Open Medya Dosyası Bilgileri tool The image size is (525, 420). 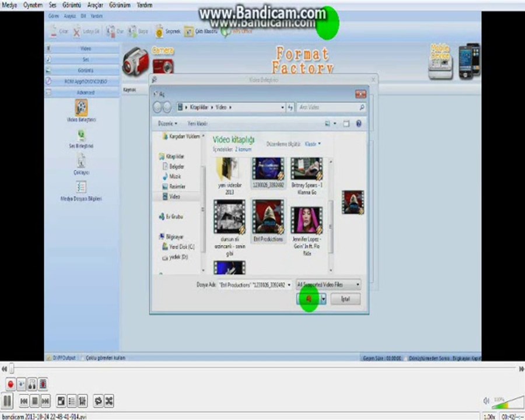[81, 191]
